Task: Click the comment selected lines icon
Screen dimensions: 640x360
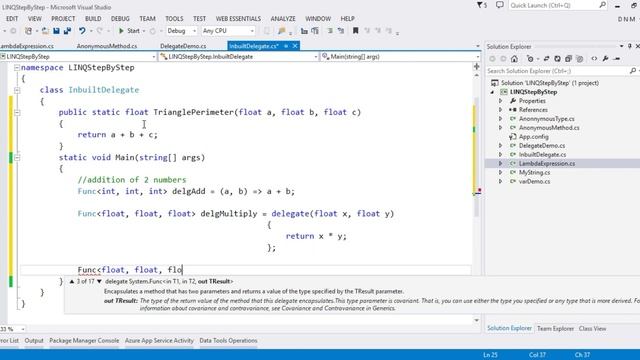Action: [330, 31]
